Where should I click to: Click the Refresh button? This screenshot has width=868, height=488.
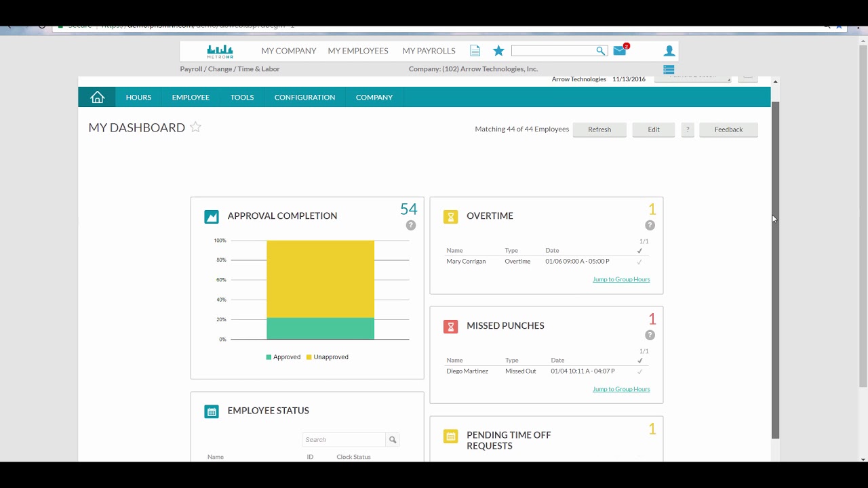(x=599, y=129)
